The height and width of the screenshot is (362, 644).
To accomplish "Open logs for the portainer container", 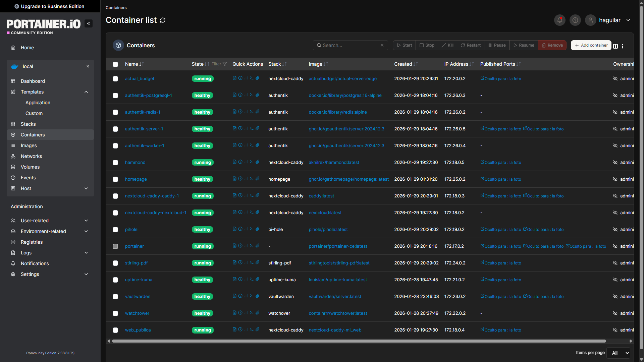I will [x=234, y=246].
